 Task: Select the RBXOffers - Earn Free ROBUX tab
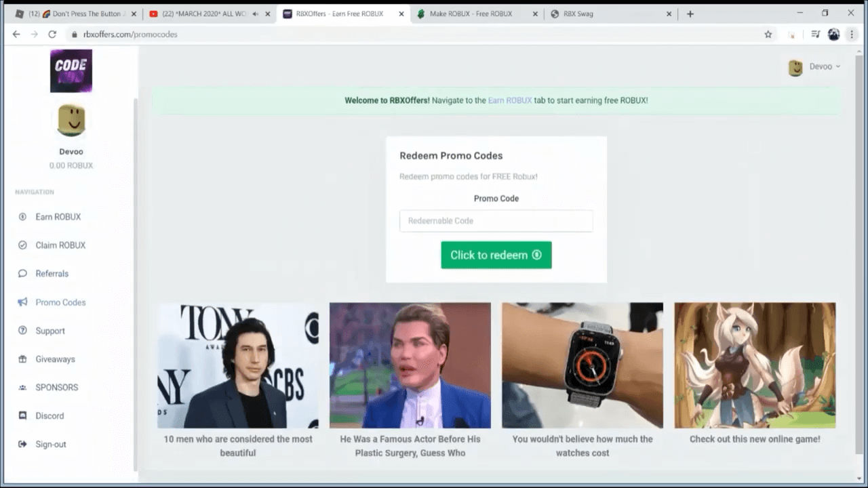tap(343, 14)
